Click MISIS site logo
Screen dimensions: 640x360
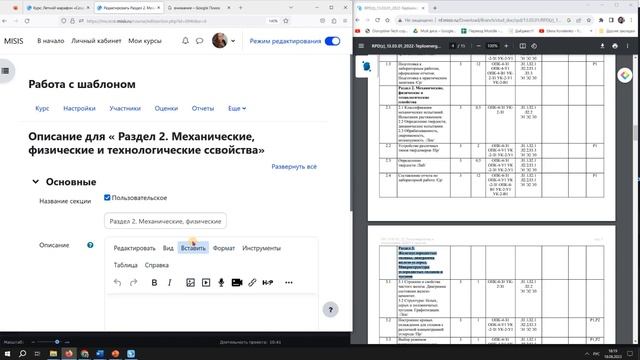click(x=13, y=41)
